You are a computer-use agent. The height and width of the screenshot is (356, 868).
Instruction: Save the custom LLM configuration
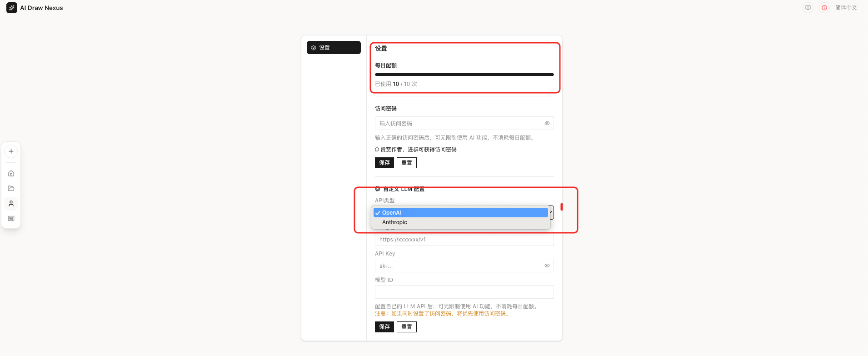tap(384, 327)
